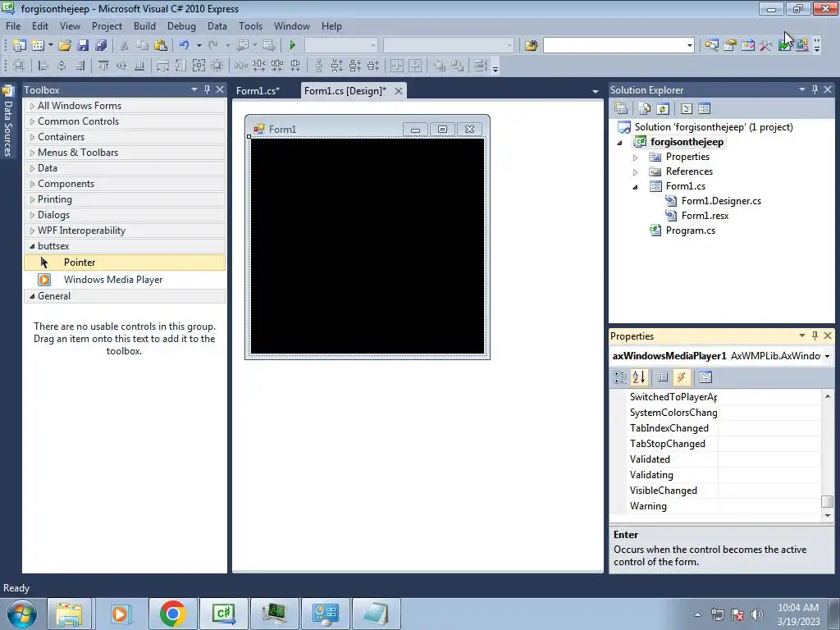
Task: Open the object selector dropdown in Properties
Action: (828, 356)
